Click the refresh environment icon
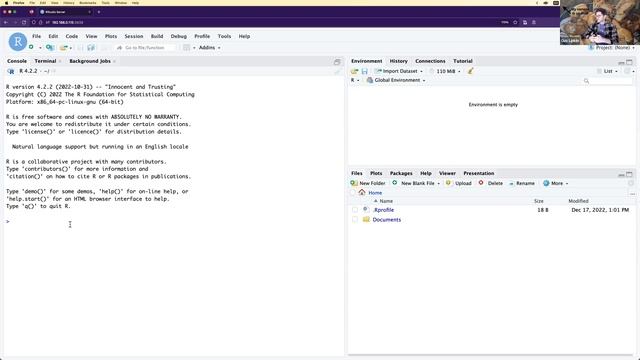This screenshot has width=640, height=360. point(627,71)
